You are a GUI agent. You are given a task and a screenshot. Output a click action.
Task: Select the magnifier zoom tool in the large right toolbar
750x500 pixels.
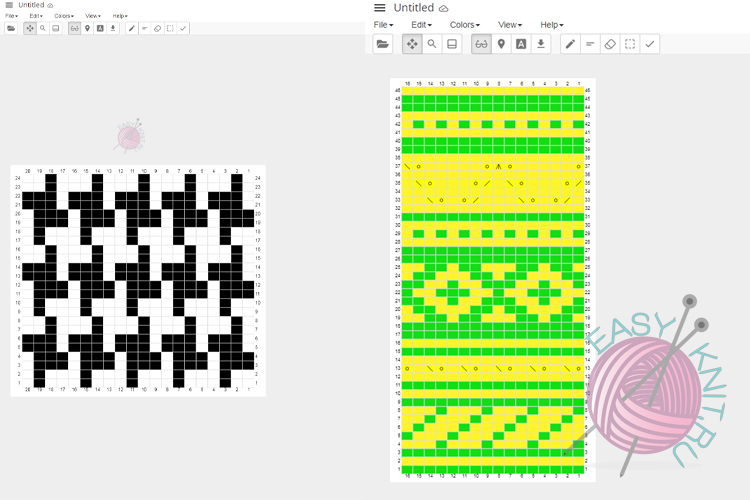point(432,44)
